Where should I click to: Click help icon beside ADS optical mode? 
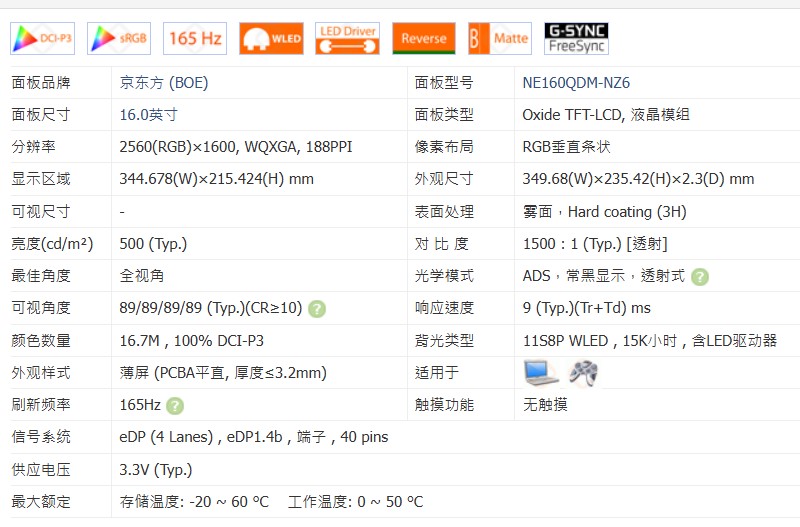(700, 277)
